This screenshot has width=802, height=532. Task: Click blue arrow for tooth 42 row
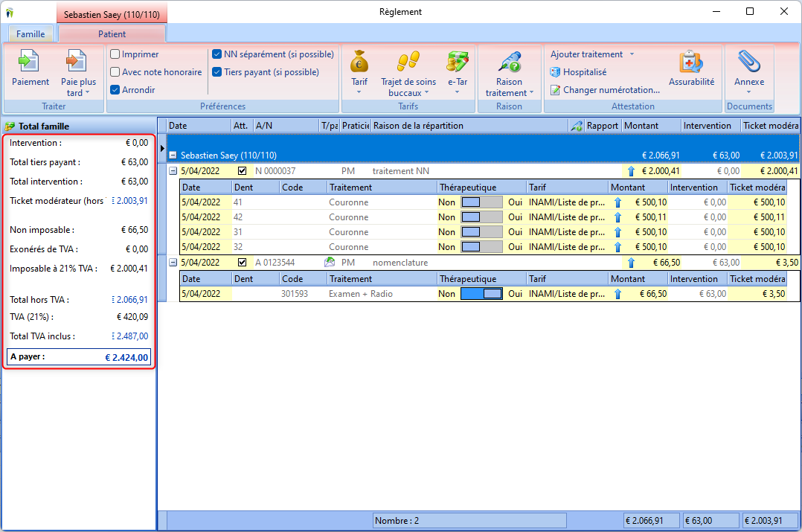[617, 217]
